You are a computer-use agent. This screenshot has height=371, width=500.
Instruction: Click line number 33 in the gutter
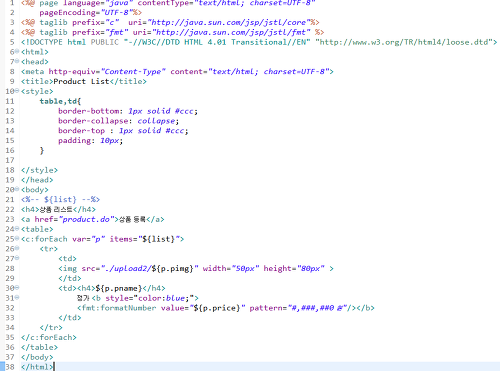[x=10, y=317]
